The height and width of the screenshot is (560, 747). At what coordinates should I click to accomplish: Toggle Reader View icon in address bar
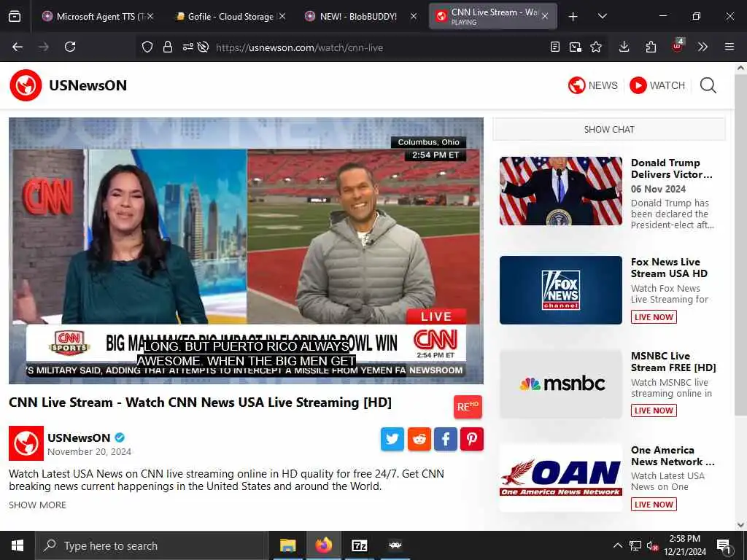[x=555, y=47]
